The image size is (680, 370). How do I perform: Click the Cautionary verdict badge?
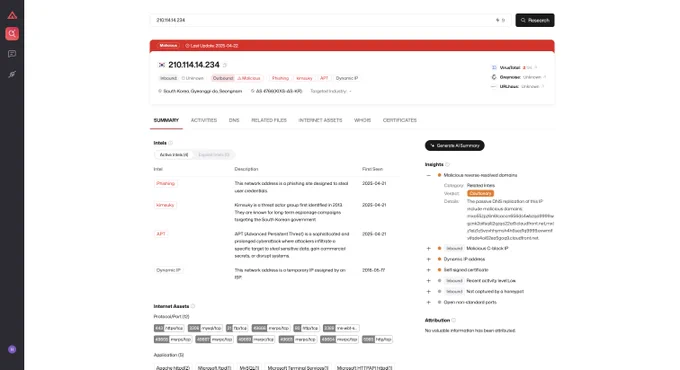tap(480, 193)
